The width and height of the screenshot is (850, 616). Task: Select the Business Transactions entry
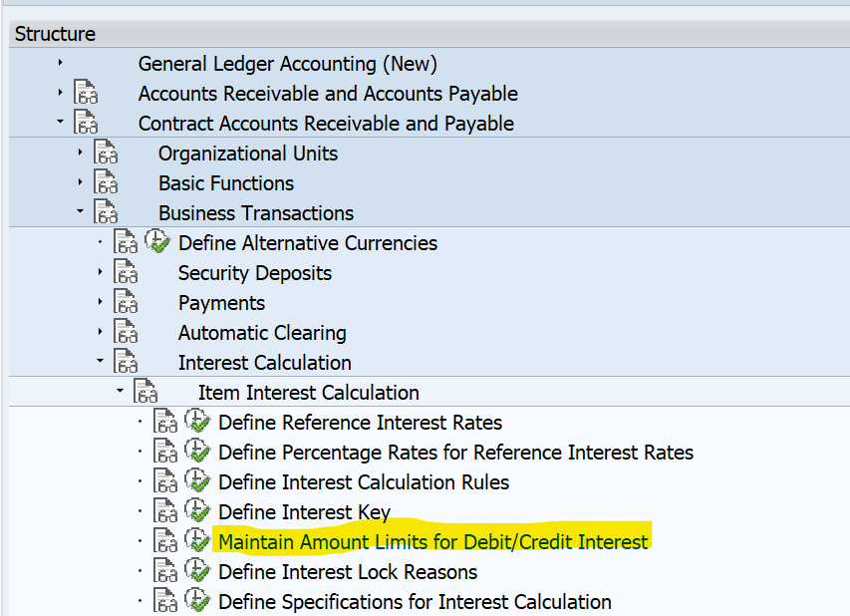pyautogui.click(x=256, y=213)
